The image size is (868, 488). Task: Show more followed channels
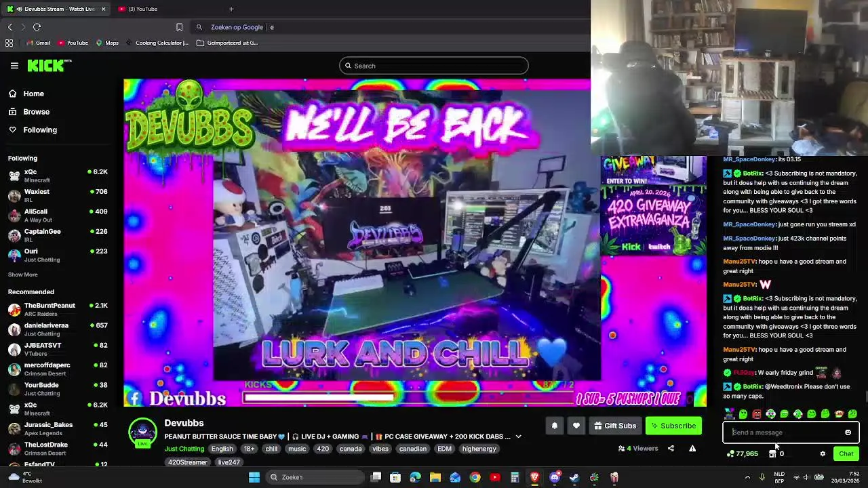coord(22,274)
